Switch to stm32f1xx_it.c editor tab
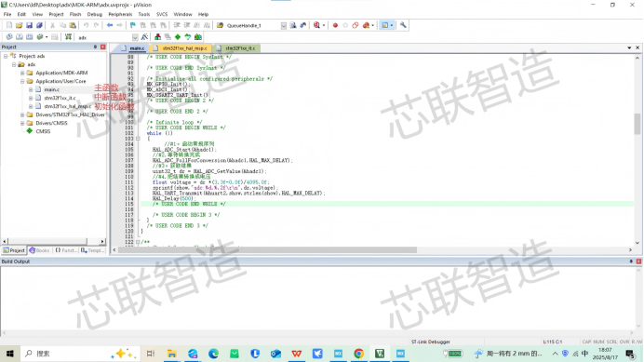Viewport: 644px width, 362px height. 236,48
